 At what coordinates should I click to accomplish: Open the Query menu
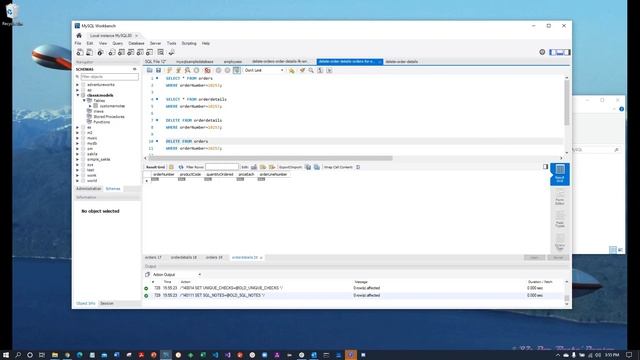coord(118,43)
